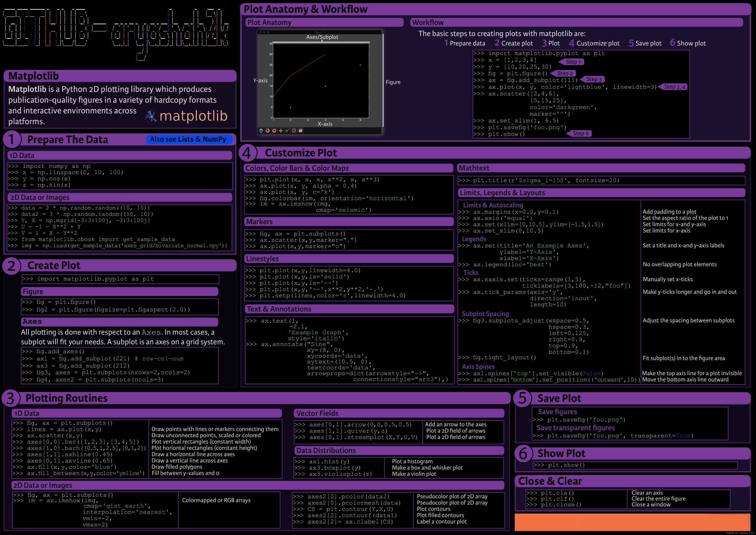The height and width of the screenshot is (535, 756).
Task: Click the 'Y-axis' label on the anatomy plot
Action: (x=260, y=81)
